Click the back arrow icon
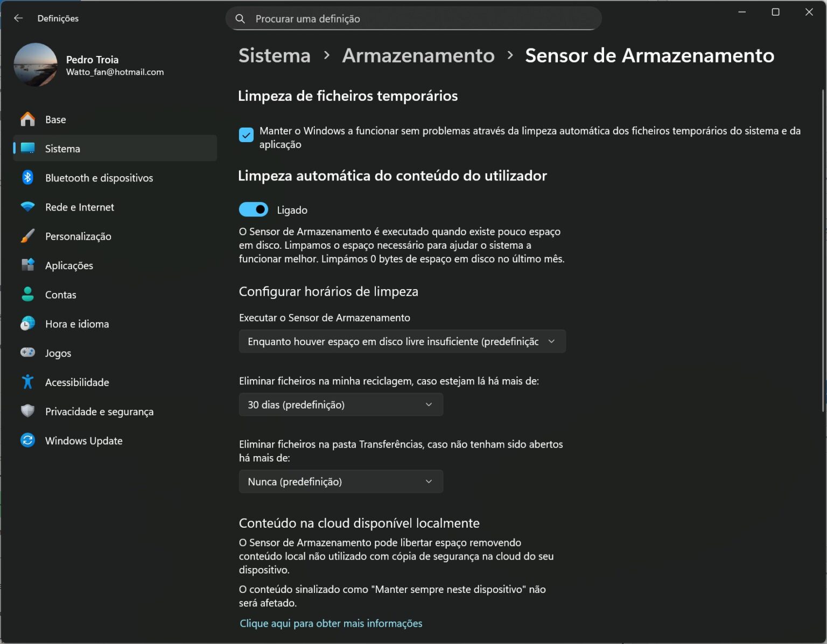Viewport: 827px width, 644px height. click(18, 18)
